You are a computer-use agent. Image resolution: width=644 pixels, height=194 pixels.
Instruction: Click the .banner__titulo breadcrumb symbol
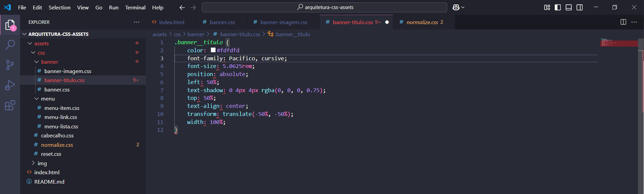pyautogui.click(x=289, y=35)
